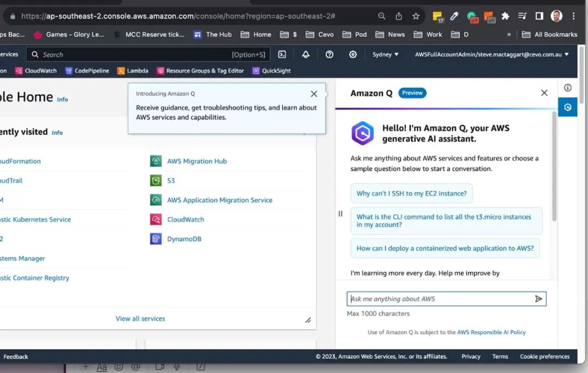
Task: Expand the AWSFullAccountAdmin account dropdown
Action: 492,54
